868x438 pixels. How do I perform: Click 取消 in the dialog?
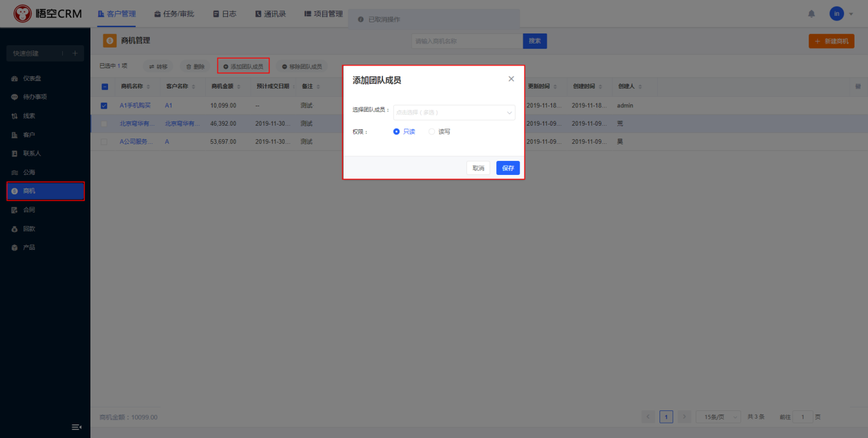478,168
